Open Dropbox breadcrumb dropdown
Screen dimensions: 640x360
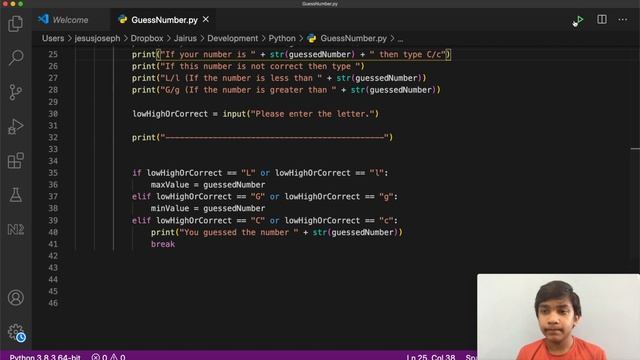147,38
